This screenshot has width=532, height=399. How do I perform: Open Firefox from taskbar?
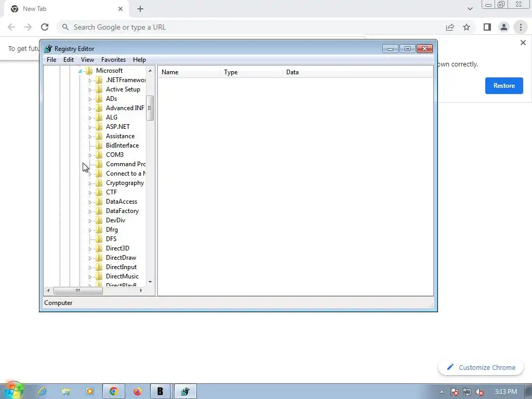[x=137, y=392]
